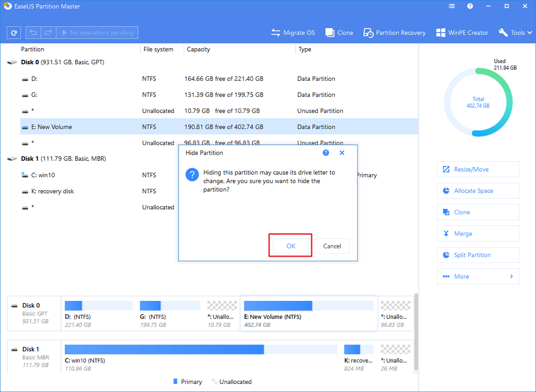The width and height of the screenshot is (536, 392).
Task: Cancel the Hide Partition dialog
Action: [332, 246]
